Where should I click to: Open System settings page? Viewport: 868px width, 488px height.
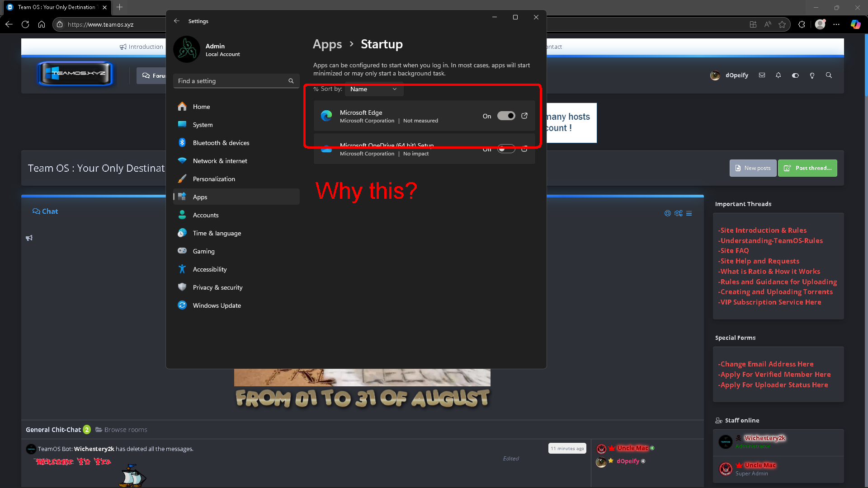coord(236,125)
